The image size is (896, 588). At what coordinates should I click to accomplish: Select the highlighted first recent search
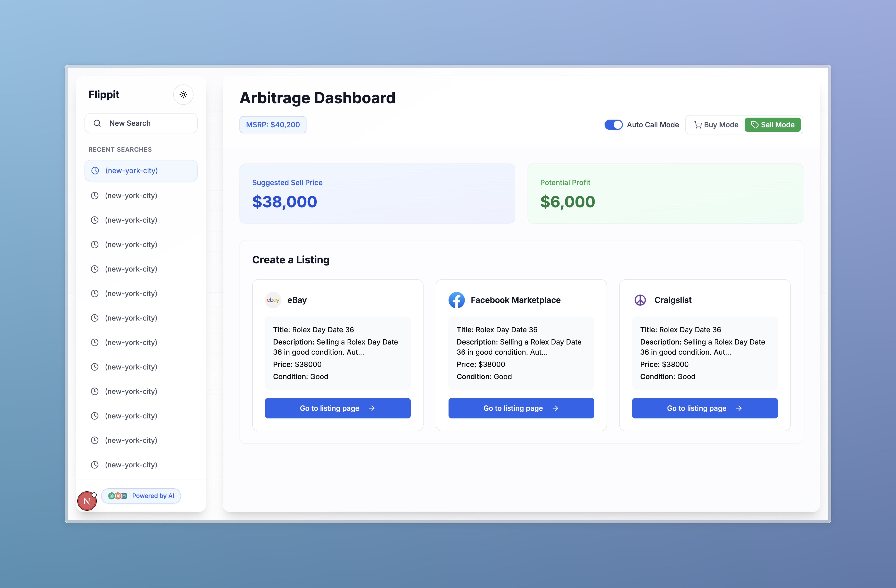141,171
